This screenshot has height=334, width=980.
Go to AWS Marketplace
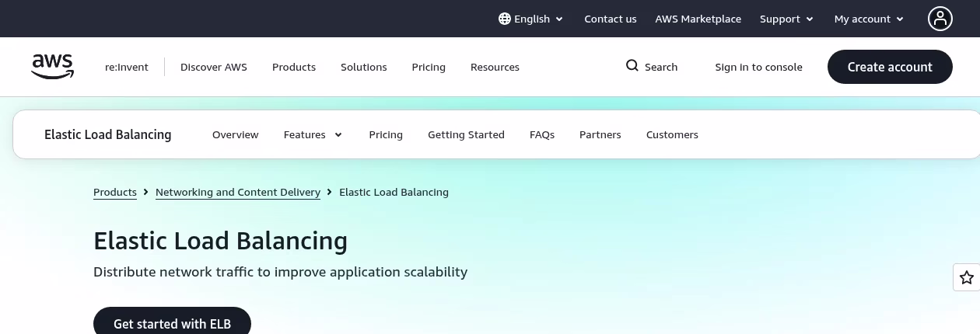point(698,19)
